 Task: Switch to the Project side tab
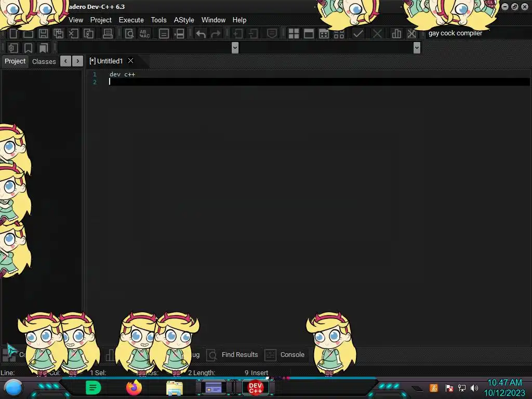(x=15, y=61)
